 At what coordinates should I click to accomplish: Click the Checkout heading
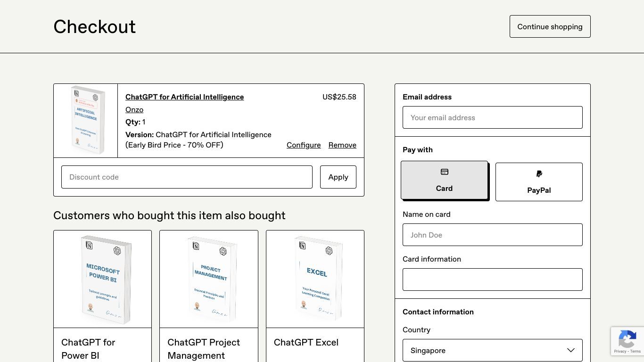tap(94, 26)
